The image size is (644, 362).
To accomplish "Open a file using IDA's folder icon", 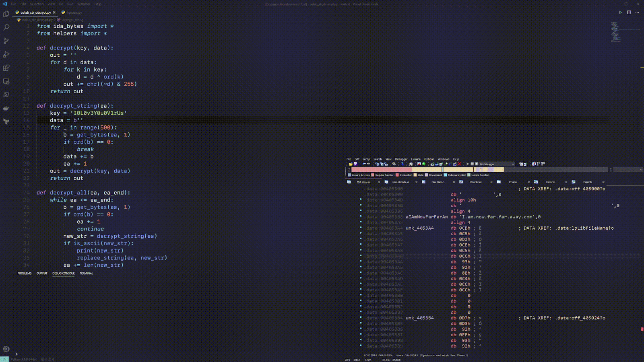I will coord(350,164).
